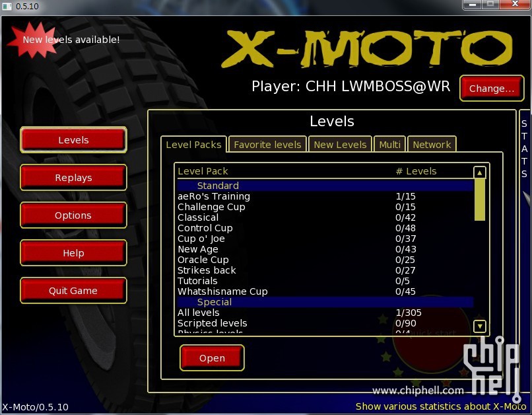
Task: Close the X-Moto window
Action: 515,4
